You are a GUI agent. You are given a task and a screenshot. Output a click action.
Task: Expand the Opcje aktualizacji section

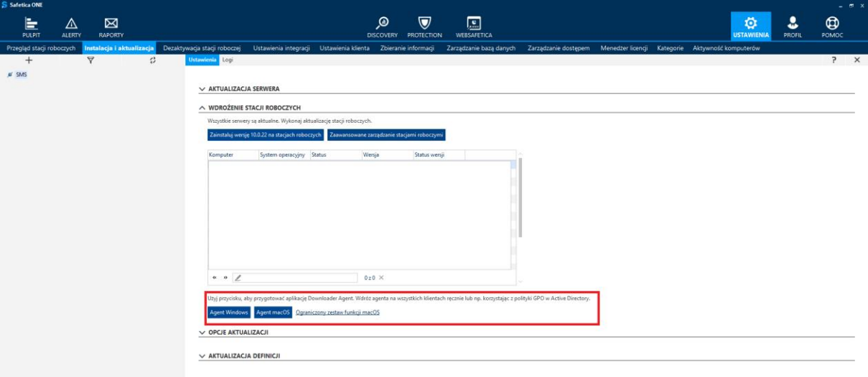click(x=238, y=333)
